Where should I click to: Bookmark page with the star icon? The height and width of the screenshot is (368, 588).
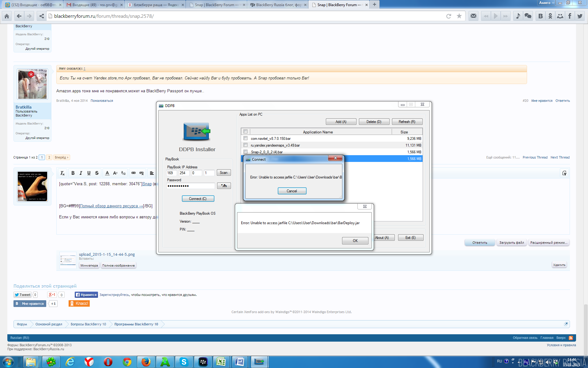pos(459,16)
